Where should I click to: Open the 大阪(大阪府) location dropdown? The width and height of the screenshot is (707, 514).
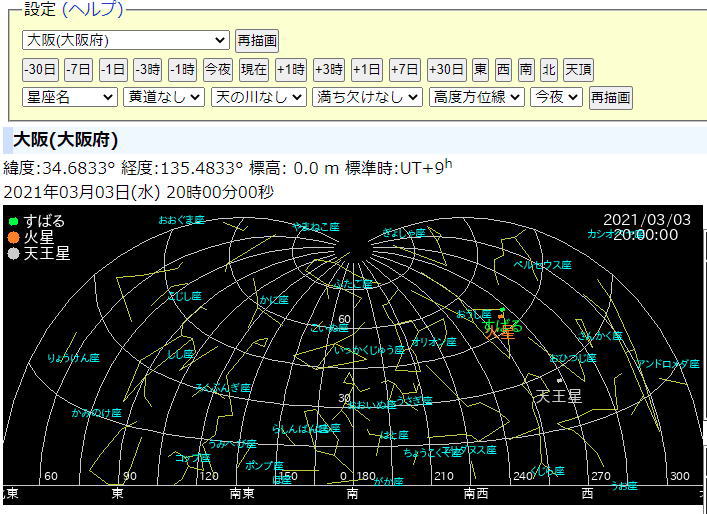point(125,40)
